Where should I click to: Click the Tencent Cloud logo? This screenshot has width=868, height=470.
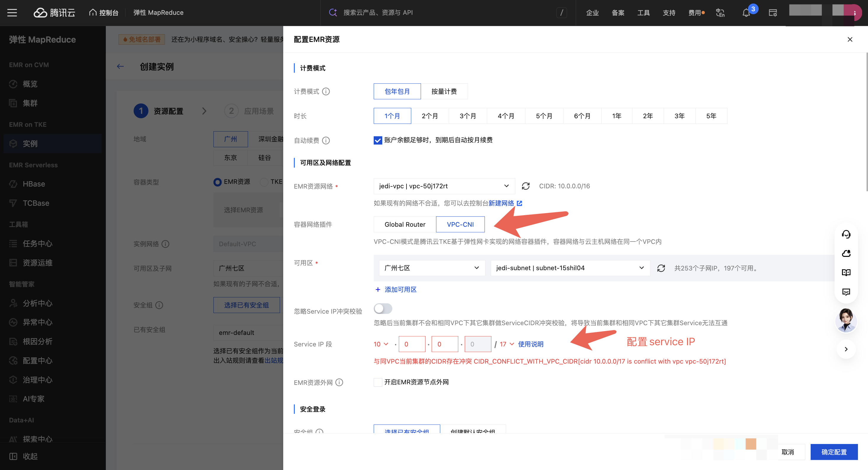click(54, 12)
